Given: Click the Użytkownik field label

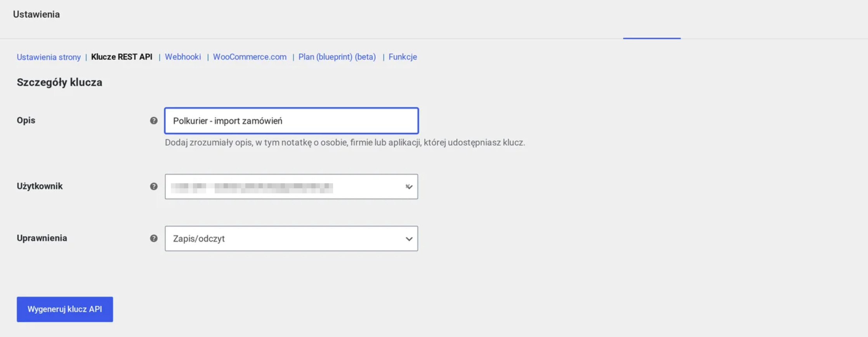Looking at the screenshot, I should coord(40,186).
